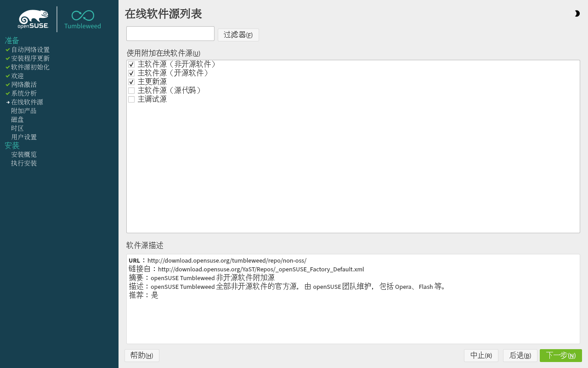
Task: Disable 主更新源 repository
Action: point(131,81)
